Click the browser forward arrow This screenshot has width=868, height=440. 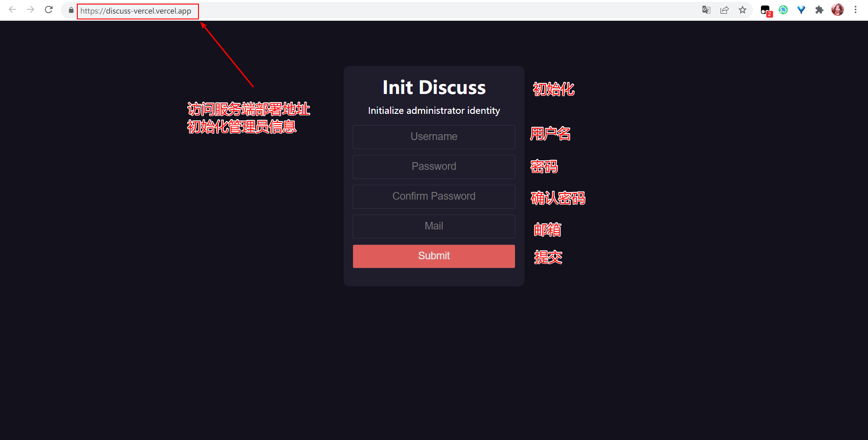coord(31,10)
